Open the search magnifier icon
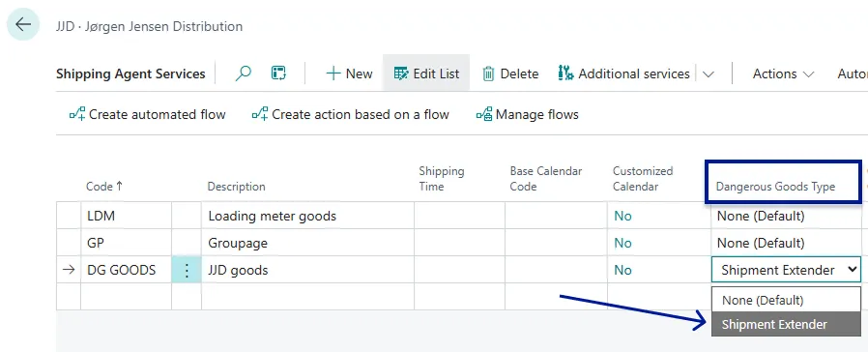868x352 pixels. point(243,73)
